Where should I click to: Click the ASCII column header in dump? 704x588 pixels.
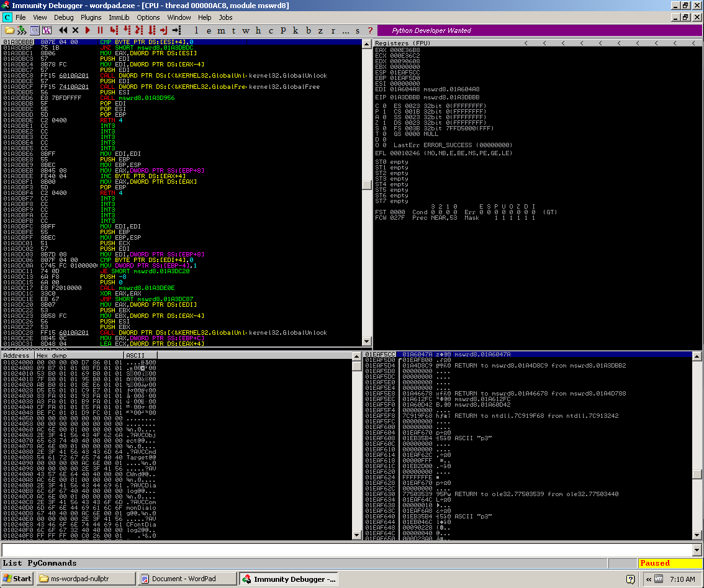(x=140, y=355)
